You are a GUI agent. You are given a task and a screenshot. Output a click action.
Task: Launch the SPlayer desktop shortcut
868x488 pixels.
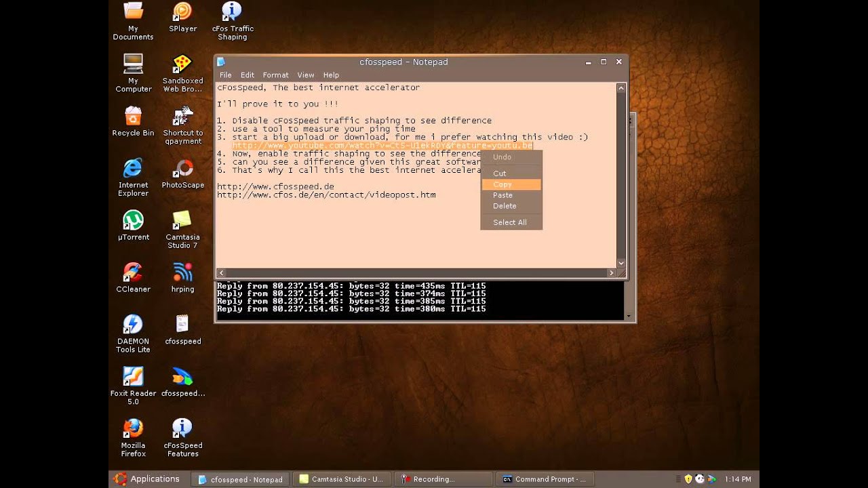(x=182, y=18)
